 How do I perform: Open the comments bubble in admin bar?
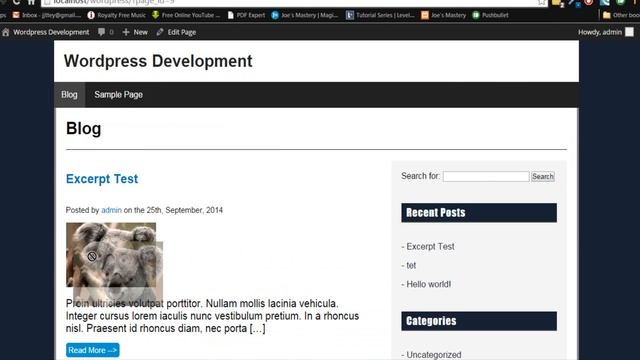tap(105, 32)
